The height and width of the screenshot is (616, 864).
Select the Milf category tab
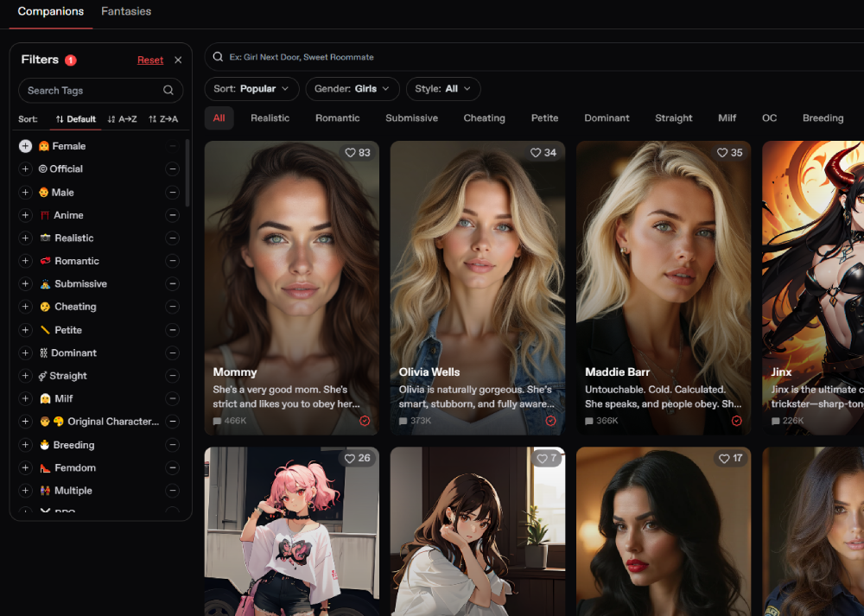coord(727,117)
